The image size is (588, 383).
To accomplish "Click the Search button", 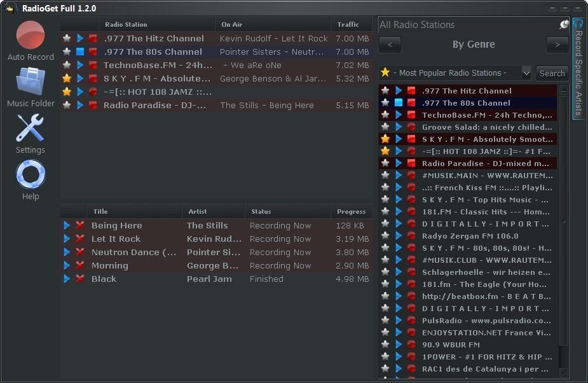I will [552, 73].
